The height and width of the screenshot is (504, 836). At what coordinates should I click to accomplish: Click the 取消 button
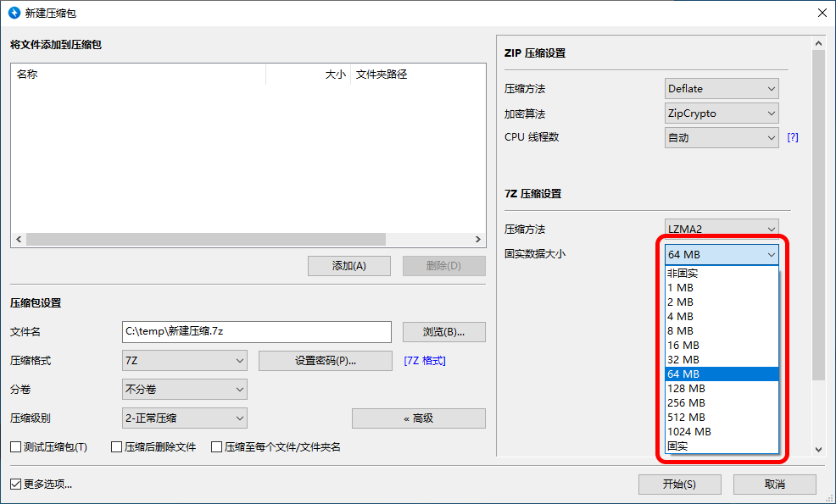775,485
